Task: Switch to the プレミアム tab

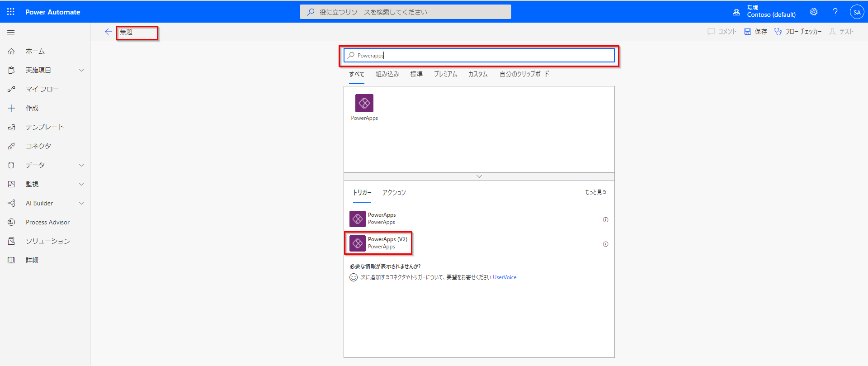Action: 445,74
